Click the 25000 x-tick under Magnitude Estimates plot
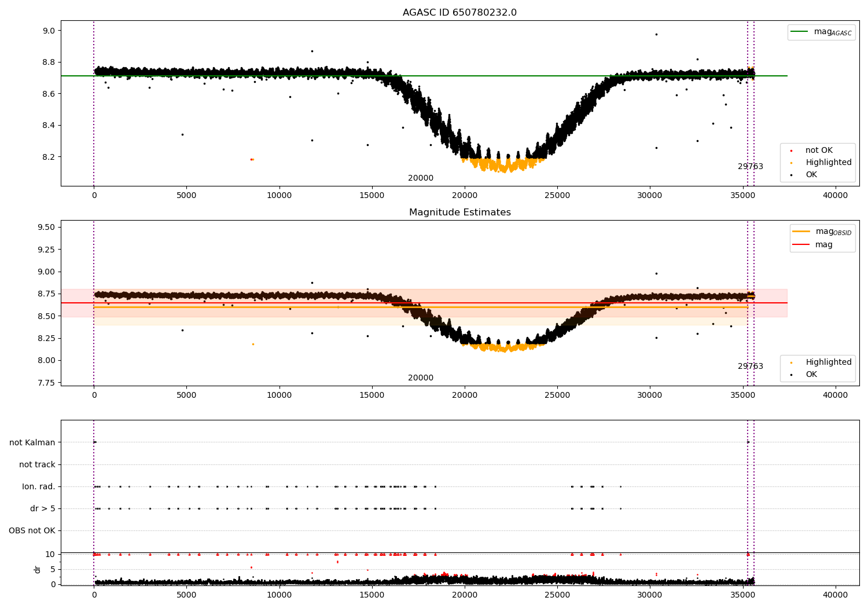This screenshot has height=608, width=868. 557,395
